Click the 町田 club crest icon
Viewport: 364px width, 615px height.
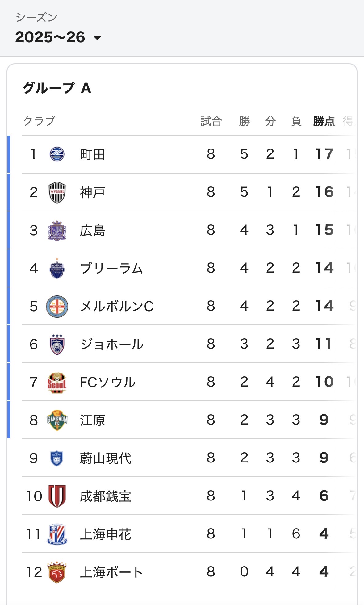click(57, 154)
